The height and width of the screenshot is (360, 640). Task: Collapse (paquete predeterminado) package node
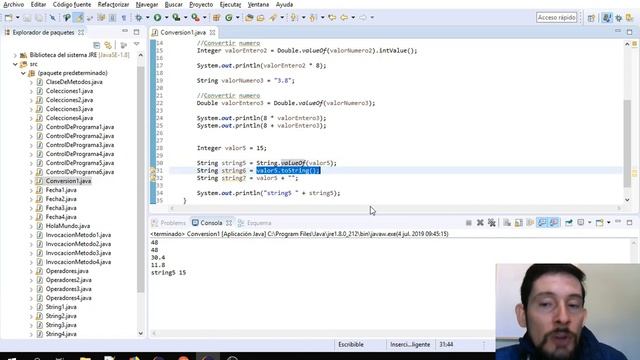point(23,73)
